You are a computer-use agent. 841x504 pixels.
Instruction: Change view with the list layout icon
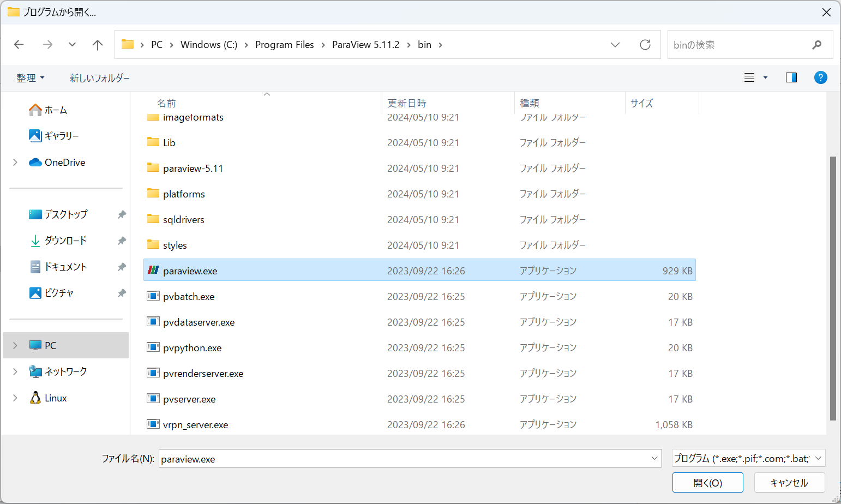749,77
